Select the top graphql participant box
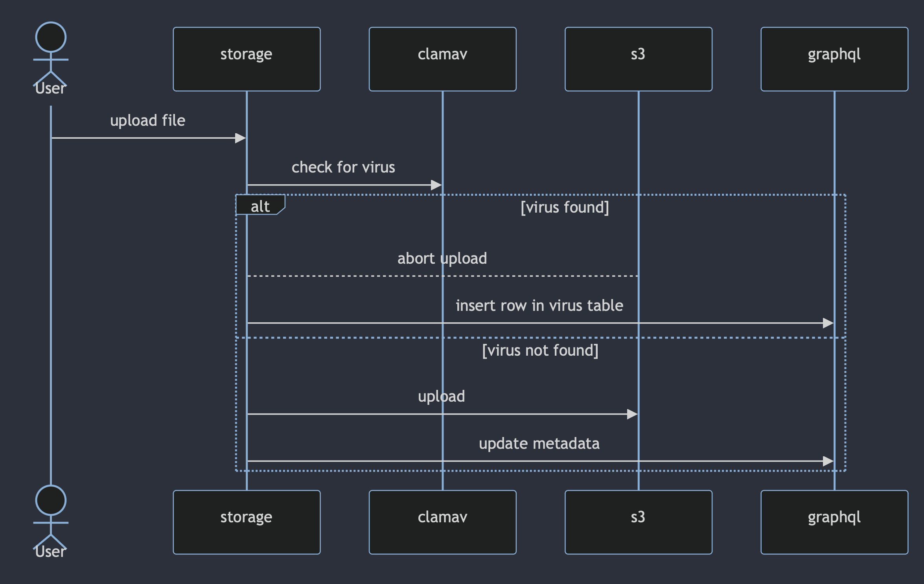Viewport: 924px width, 584px height. click(834, 59)
